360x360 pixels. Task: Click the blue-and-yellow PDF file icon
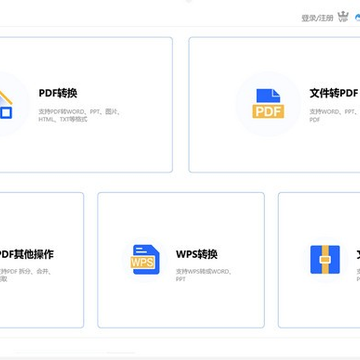tap(268, 104)
